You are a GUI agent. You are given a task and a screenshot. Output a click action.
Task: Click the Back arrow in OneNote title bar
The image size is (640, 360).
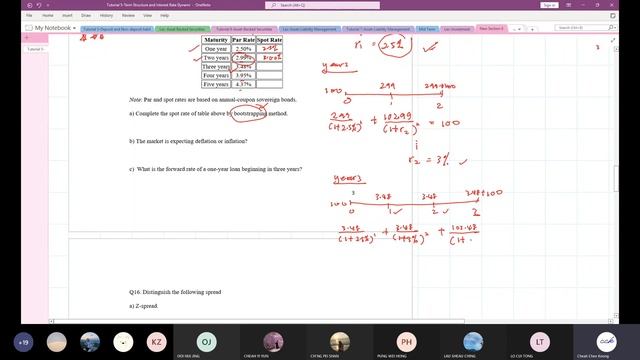(x=29, y=5)
